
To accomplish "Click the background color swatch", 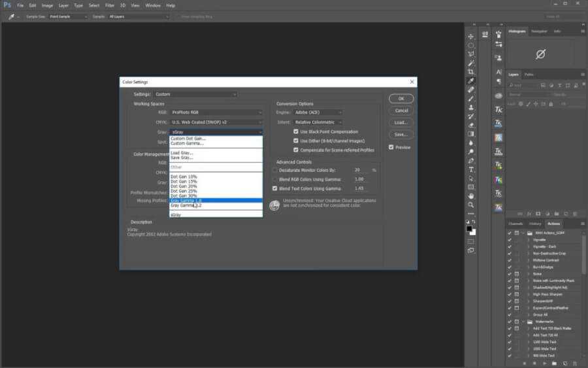I will (x=474, y=233).
